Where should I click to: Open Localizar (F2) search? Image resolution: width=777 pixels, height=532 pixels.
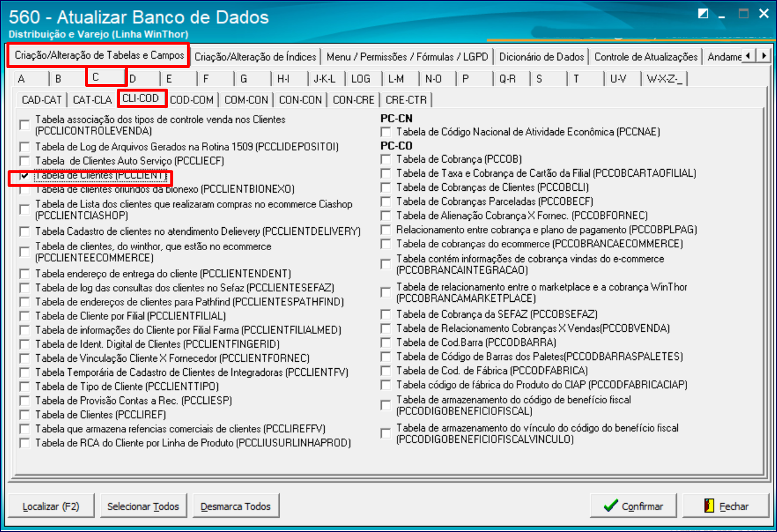click(x=51, y=506)
